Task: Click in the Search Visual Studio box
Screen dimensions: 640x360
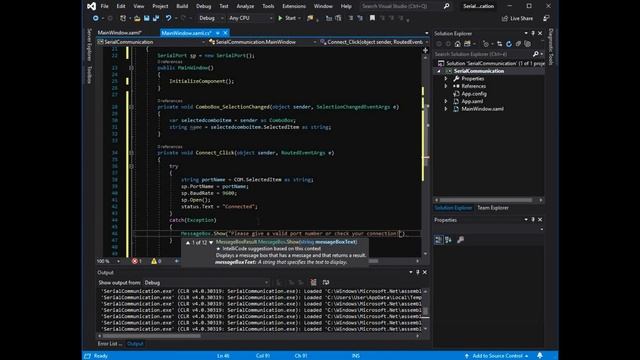Action: pos(401,6)
